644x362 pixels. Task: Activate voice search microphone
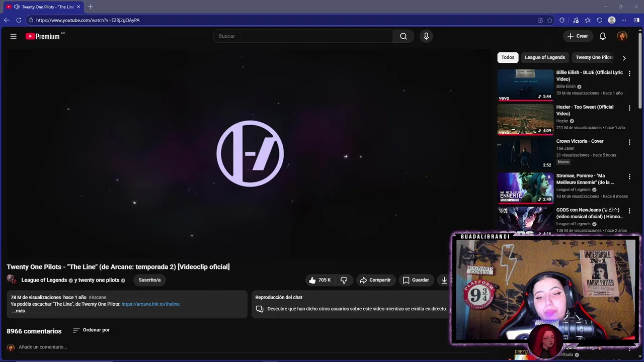coord(426,36)
